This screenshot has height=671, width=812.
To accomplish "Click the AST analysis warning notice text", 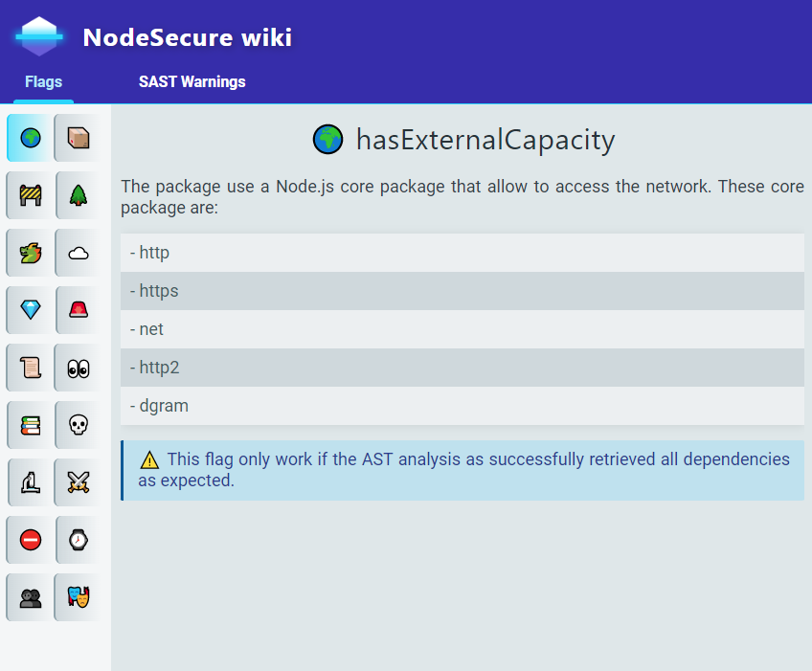I will (464, 470).
